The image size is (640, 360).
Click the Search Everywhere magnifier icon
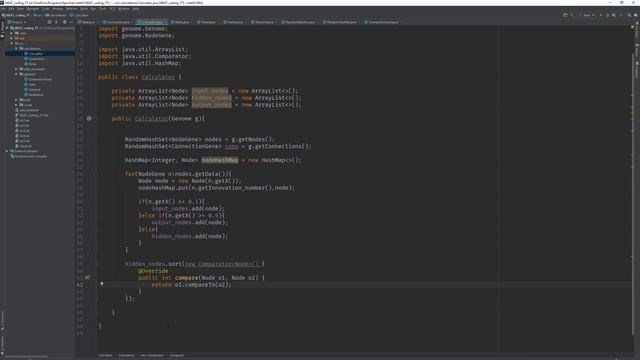[629, 15]
